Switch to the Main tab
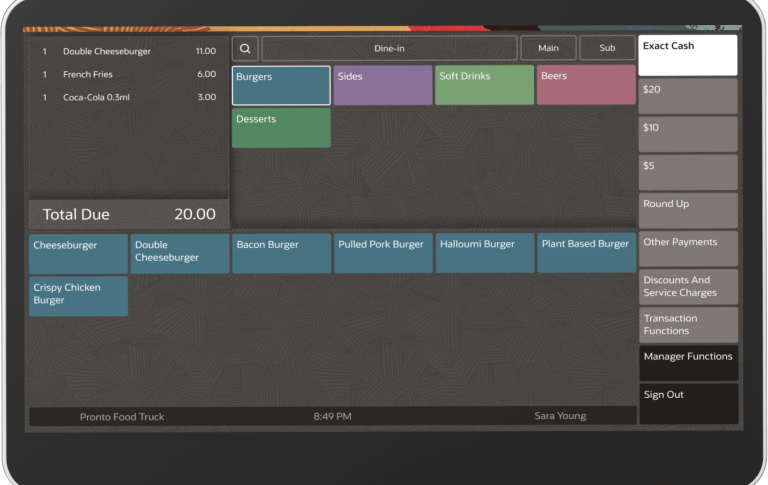The width and height of the screenshot is (768, 485). tap(548, 48)
